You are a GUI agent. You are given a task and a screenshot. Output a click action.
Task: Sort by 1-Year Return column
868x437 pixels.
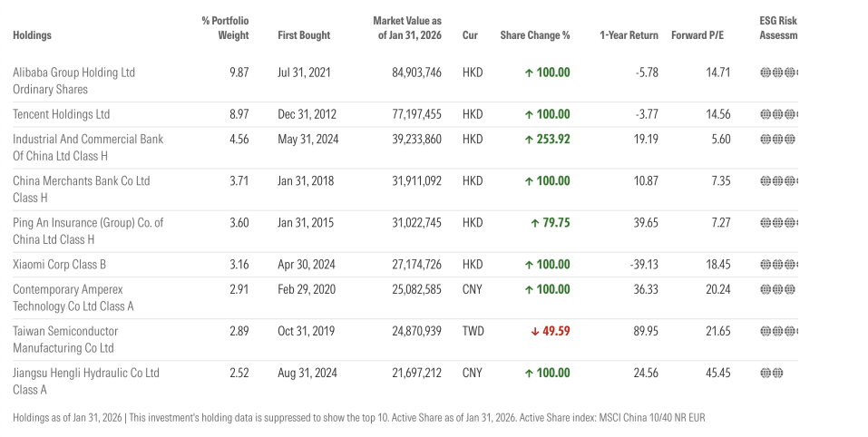click(629, 35)
